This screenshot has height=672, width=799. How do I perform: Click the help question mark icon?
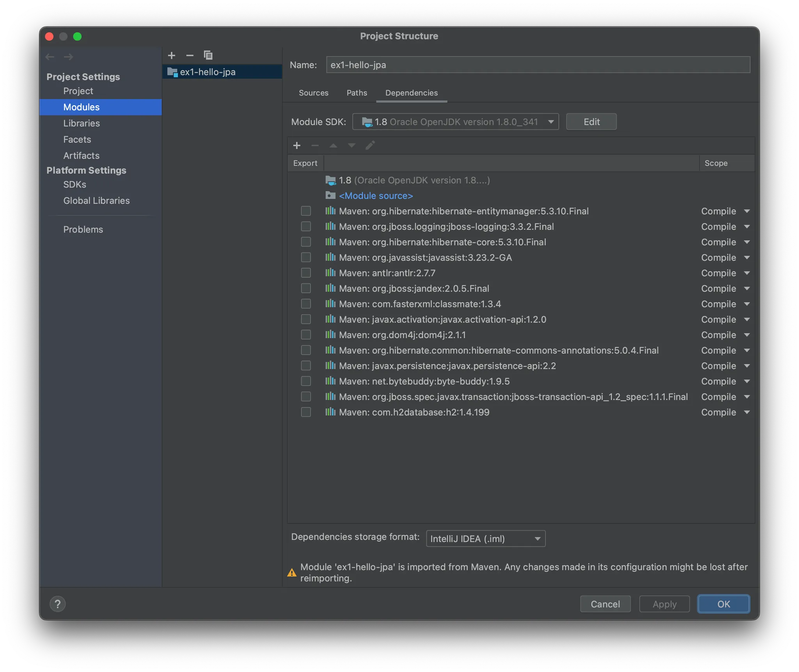pos(58,604)
